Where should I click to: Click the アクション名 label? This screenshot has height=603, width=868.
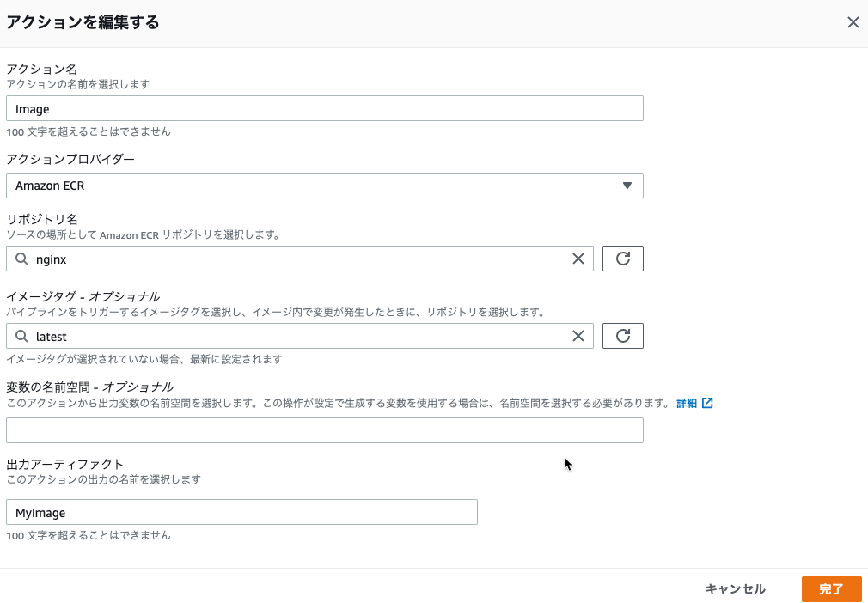pyautogui.click(x=41, y=70)
